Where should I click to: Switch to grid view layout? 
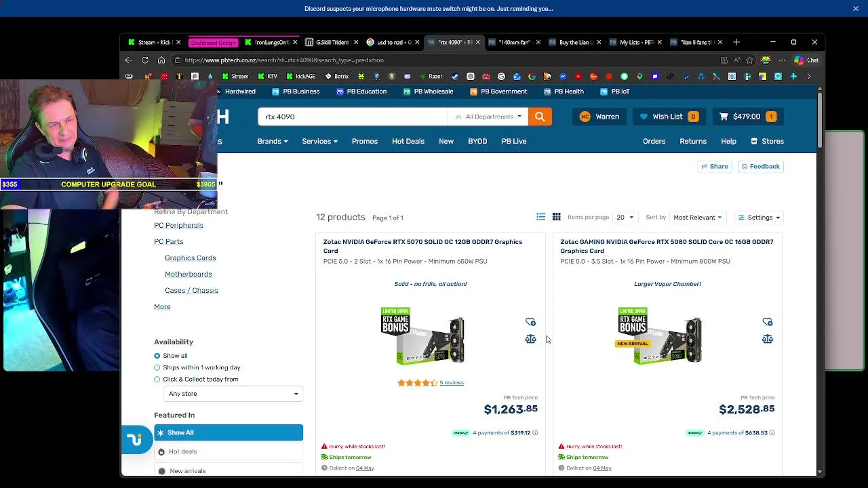point(556,217)
